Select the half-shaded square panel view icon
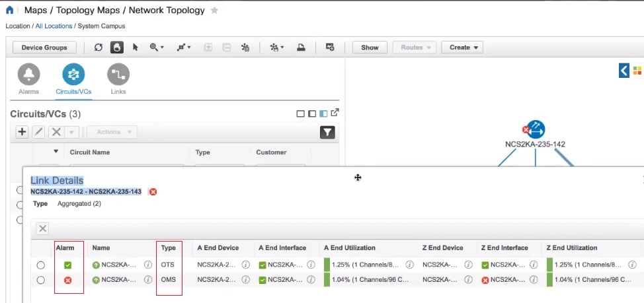644x303 pixels. click(311, 114)
